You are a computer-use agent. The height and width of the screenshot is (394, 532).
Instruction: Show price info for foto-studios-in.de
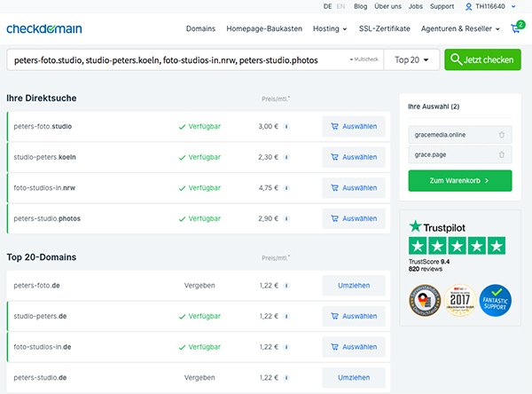point(286,347)
